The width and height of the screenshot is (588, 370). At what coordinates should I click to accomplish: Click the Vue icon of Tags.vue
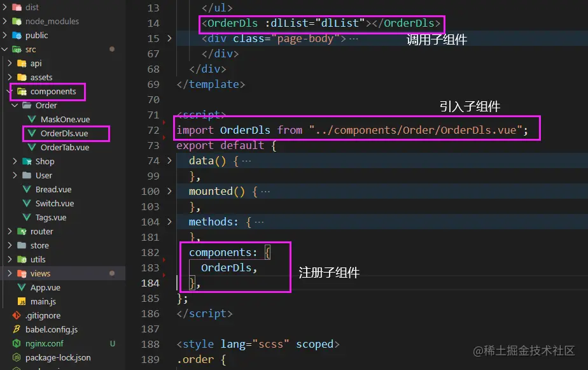tap(27, 217)
